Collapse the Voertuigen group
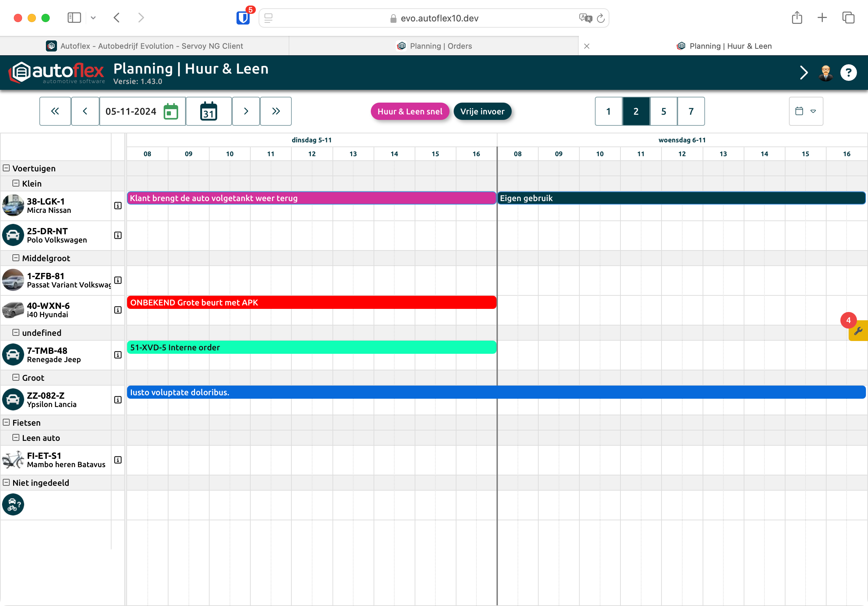The image size is (868, 606). [7, 168]
